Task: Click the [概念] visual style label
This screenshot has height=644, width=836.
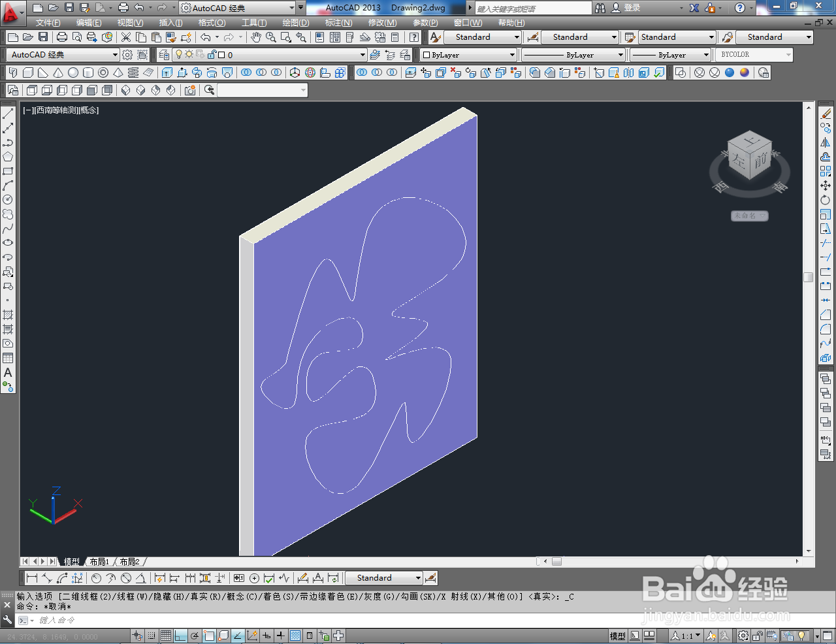Action: (88, 110)
